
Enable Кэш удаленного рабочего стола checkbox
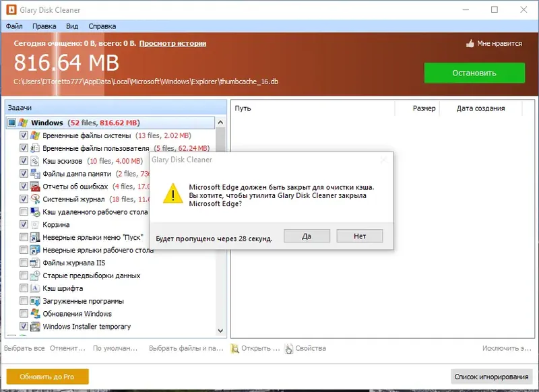pos(24,211)
